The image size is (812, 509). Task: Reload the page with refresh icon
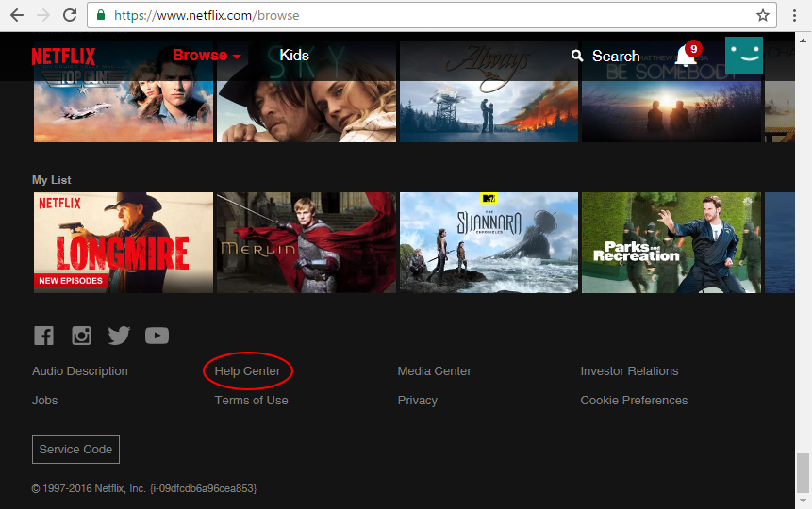(70, 15)
